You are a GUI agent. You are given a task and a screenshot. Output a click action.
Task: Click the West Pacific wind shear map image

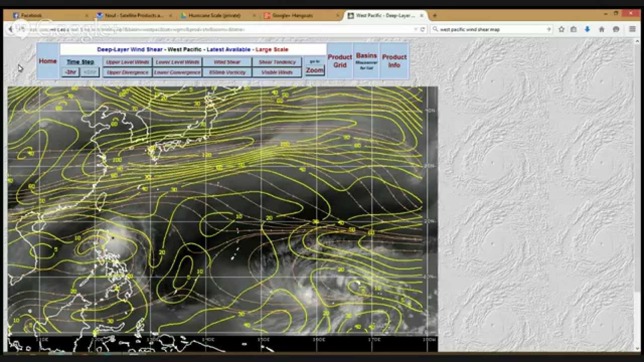click(x=223, y=219)
